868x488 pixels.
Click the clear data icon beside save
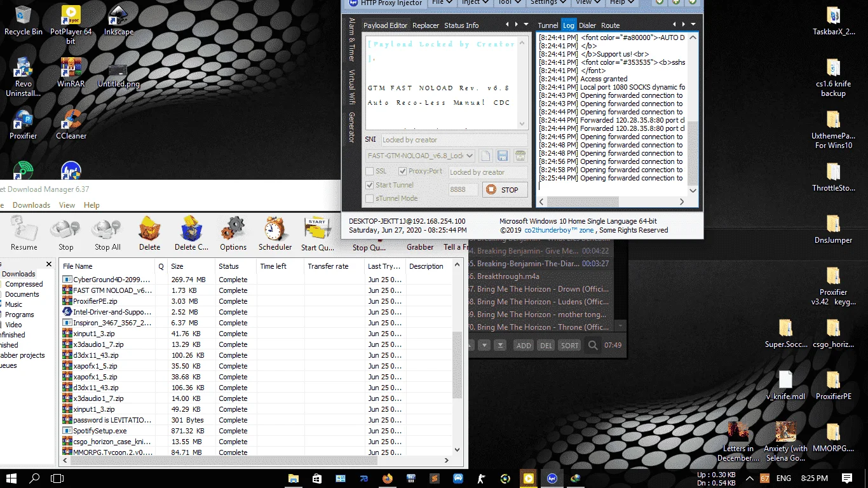click(x=520, y=156)
